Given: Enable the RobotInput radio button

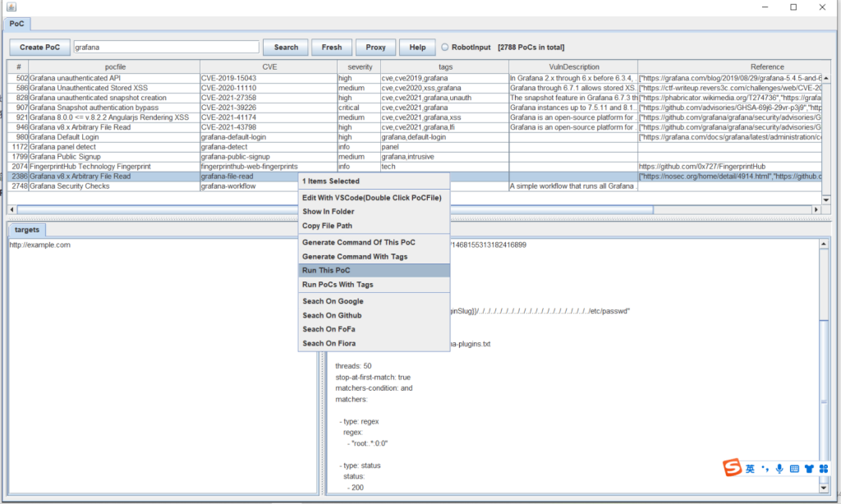Looking at the screenshot, I should 444,47.
